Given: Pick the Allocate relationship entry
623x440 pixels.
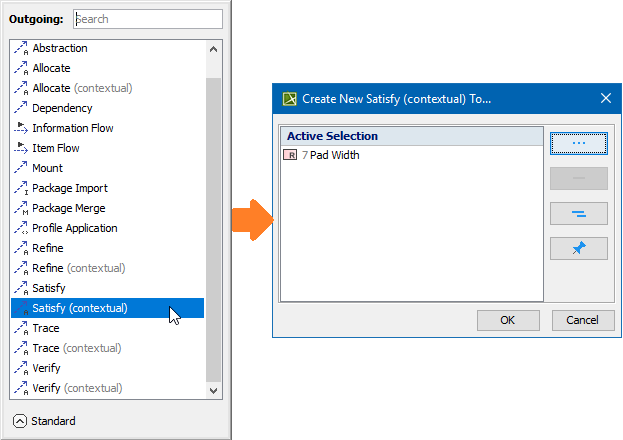Looking at the screenshot, I should click(x=51, y=68).
